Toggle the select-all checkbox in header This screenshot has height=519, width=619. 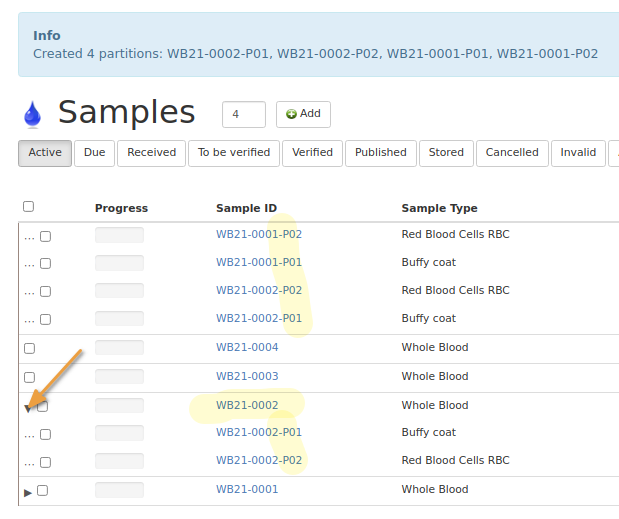pyautogui.click(x=29, y=207)
